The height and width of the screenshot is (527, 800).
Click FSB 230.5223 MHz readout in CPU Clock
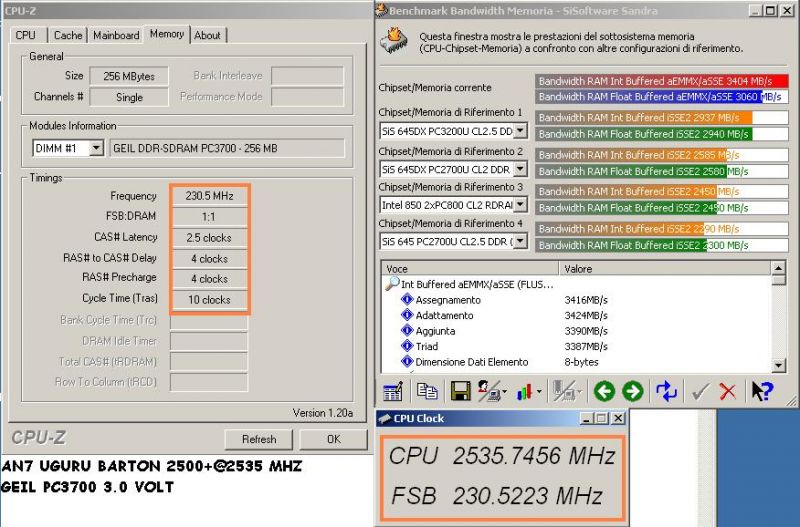point(497,496)
